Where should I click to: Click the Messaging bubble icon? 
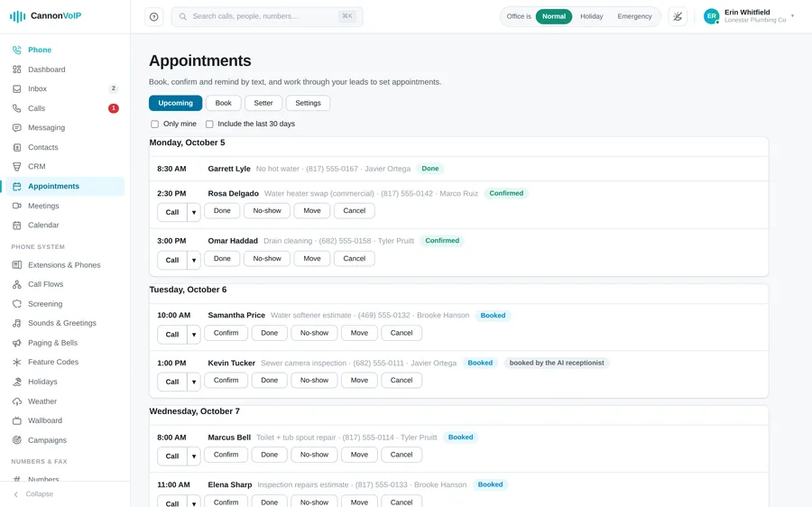click(x=17, y=128)
